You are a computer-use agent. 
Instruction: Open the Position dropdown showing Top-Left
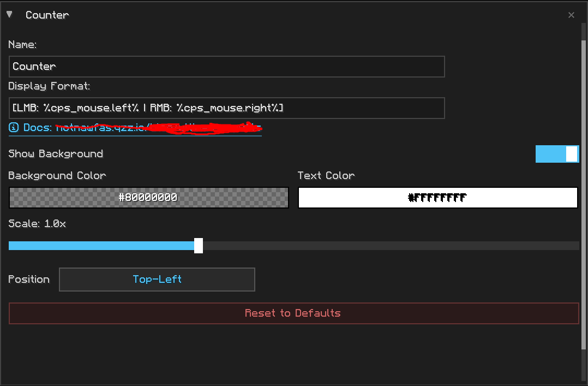pos(157,280)
